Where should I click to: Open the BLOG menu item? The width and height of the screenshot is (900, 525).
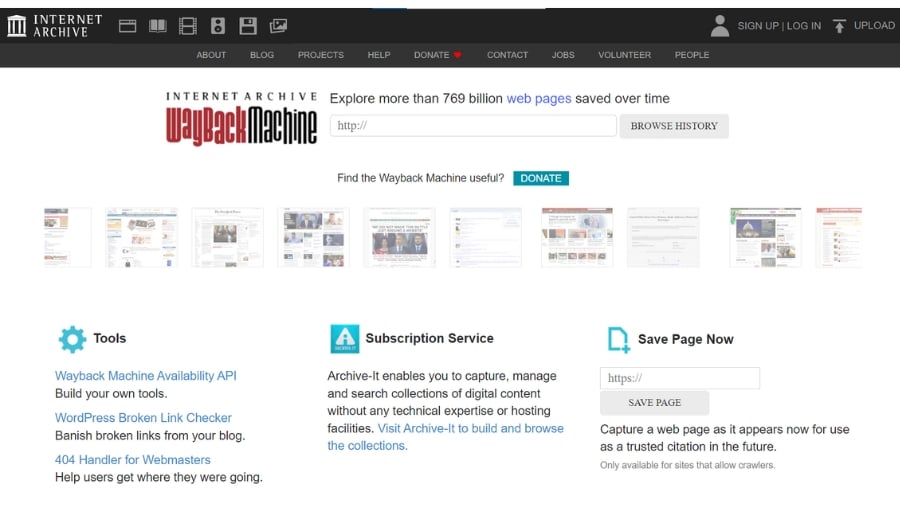click(x=262, y=55)
